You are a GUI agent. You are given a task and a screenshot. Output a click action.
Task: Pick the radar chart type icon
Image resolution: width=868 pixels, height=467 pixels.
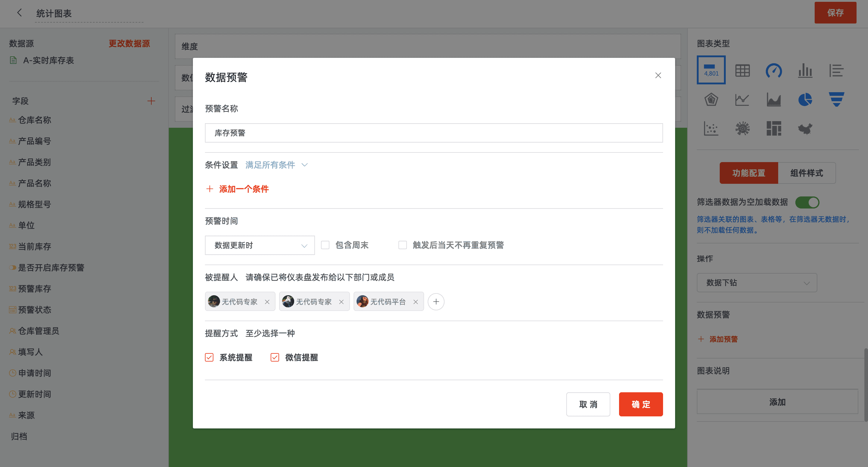pos(711,100)
